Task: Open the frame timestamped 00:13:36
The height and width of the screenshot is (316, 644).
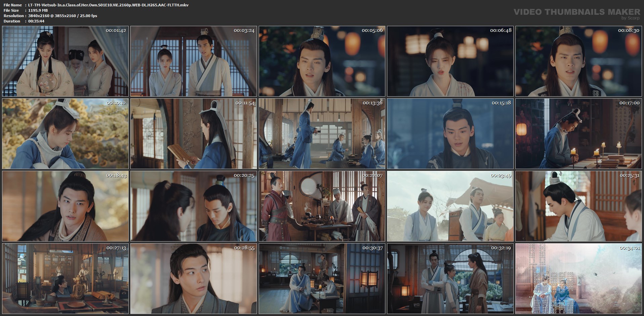Action: pos(322,134)
